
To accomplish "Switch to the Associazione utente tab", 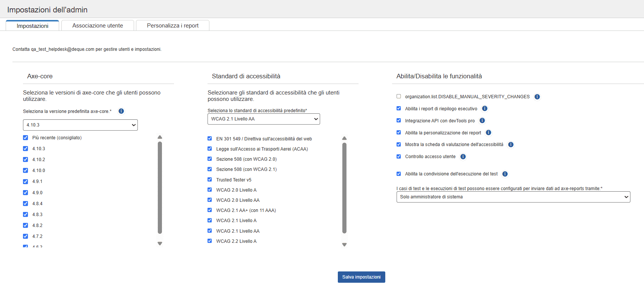I will click(x=98, y=26).
